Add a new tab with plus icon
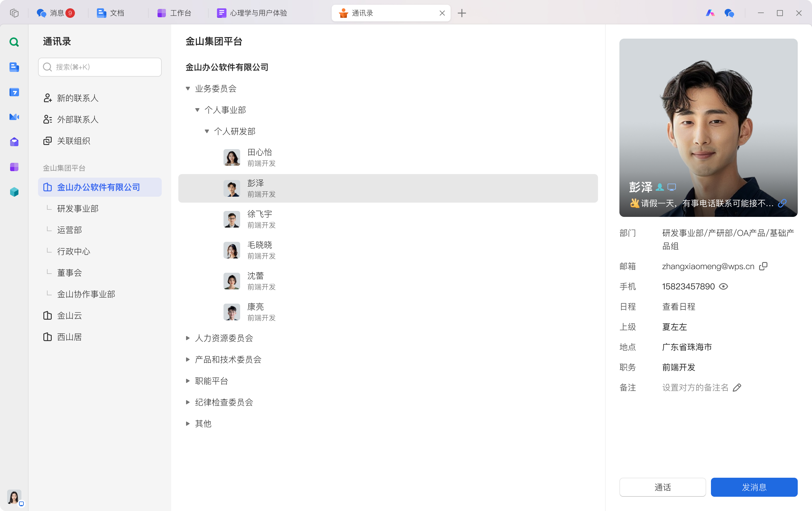Viewport: 812px width, 511px height. (462, 13)
